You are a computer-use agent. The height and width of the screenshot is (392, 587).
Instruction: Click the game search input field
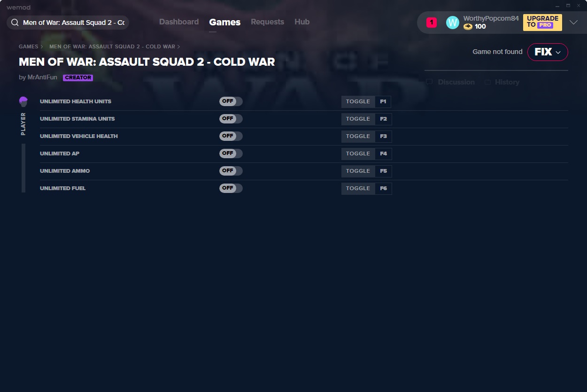tap(68, 23)
